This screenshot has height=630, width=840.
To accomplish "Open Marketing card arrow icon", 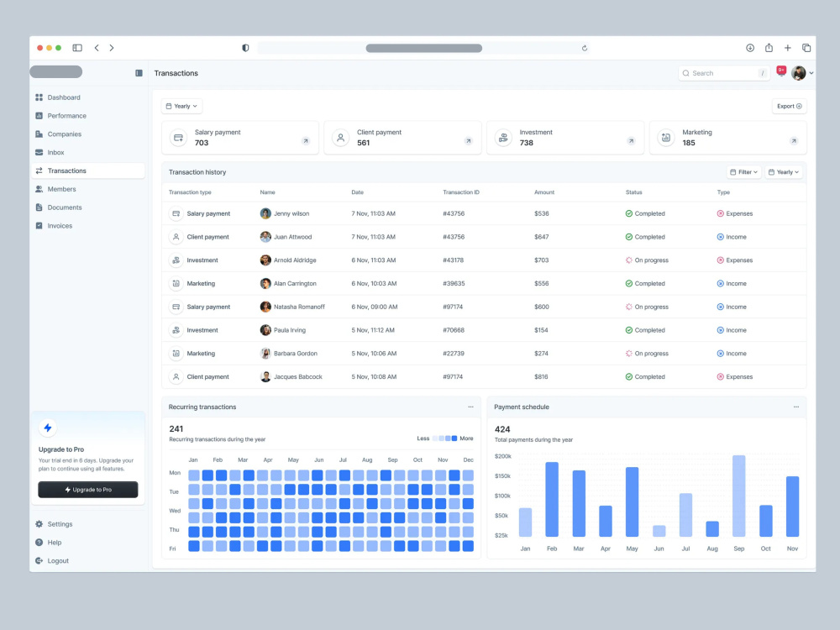I will point(794,141).
